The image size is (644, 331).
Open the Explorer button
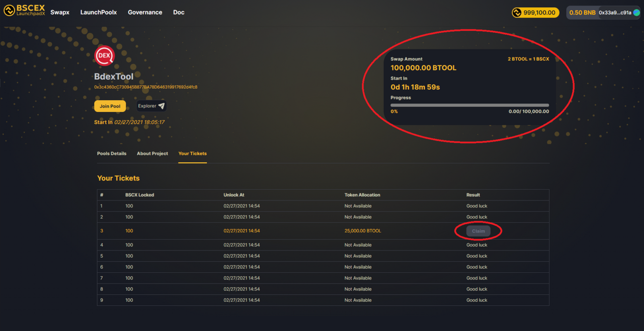point(151,106)
